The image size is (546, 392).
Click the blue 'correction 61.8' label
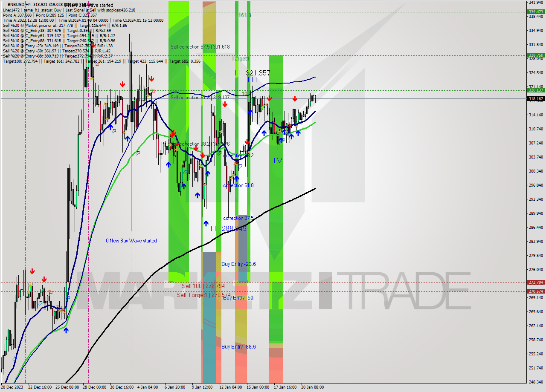238,185
